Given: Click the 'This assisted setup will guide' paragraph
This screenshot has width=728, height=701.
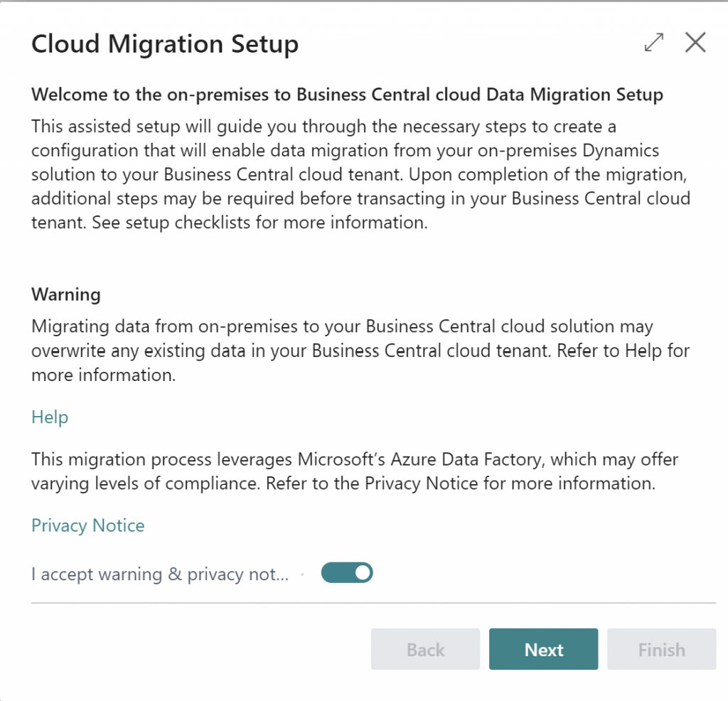Looking at the screenshot, I should click(360, 174).
